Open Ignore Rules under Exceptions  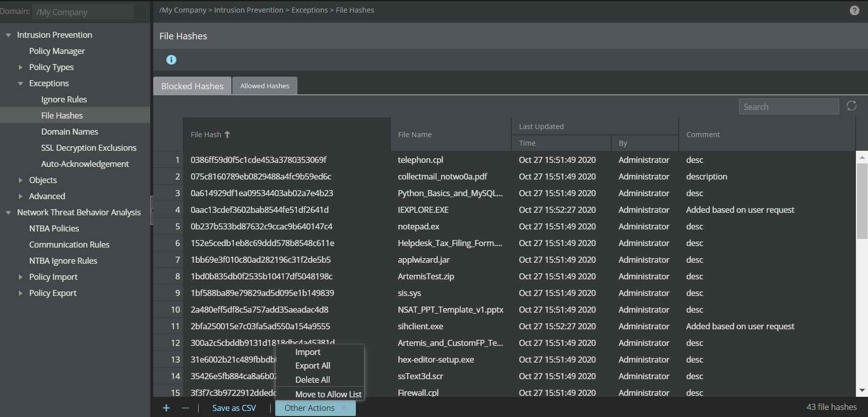pyautogui.click(x=64, y=99)
